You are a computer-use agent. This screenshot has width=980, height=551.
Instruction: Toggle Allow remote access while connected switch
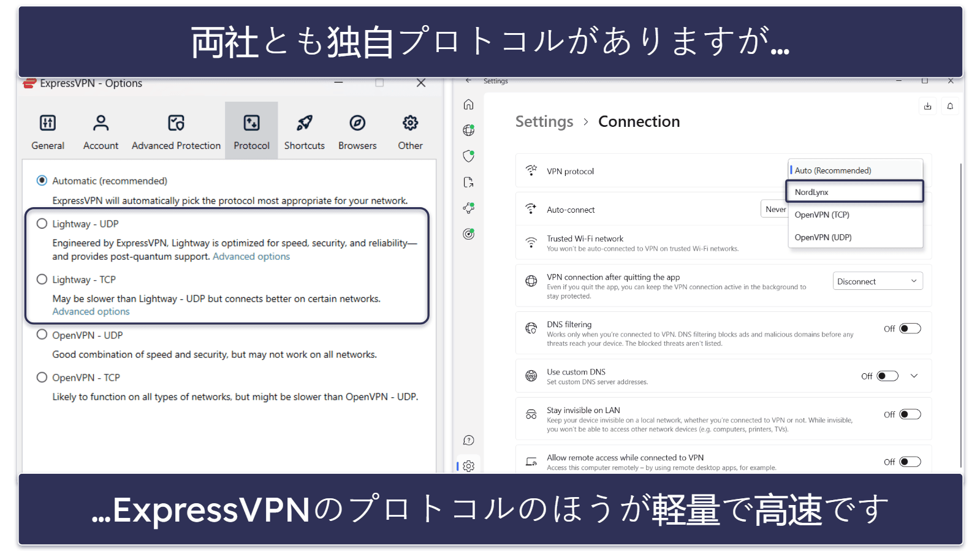[910, 462]
